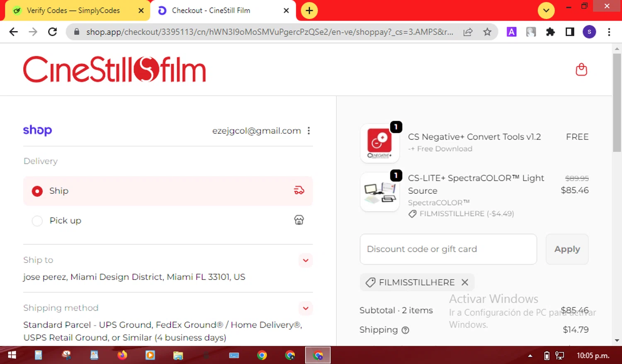This screenshot has height=364, width=622.
Task: Open File Explorer from the taskbar
Action: (178, 355)
